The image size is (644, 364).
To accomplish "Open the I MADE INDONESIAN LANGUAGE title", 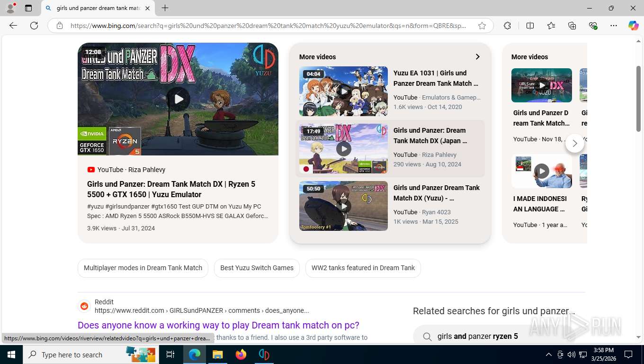I will click(x=540, y=204).
